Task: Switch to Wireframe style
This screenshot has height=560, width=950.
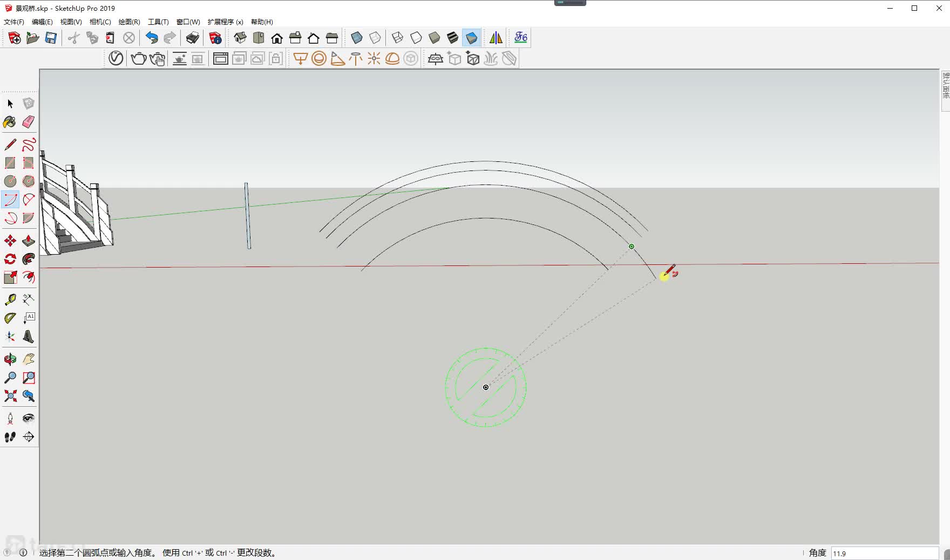Action: pos(398,38)
